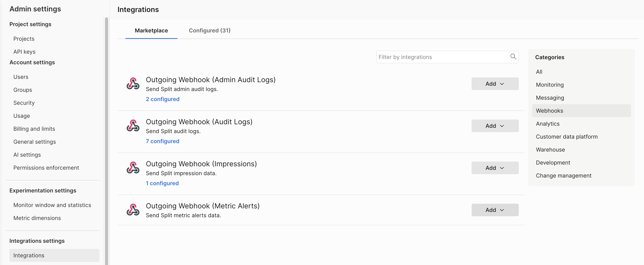Click the Audit Logs webhook icon
644x265 pixels.
pos(133,125)
